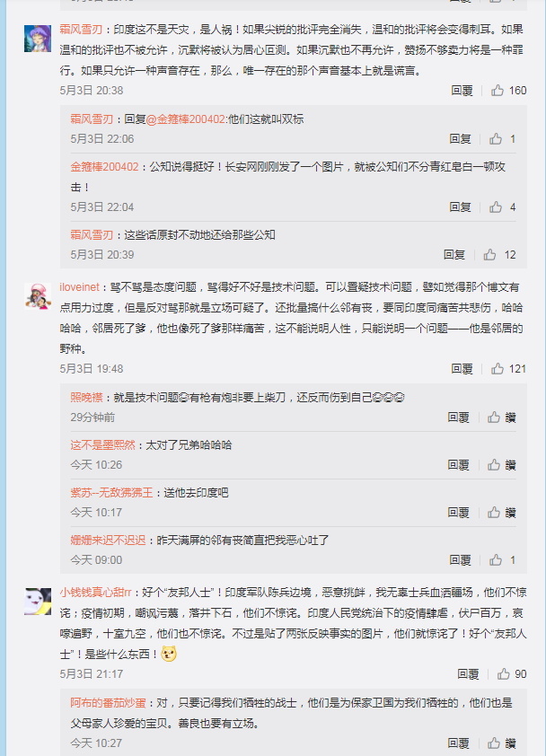Reply to 小钱钱真心甜rr's comment at 21:17

tap(468, 674)
